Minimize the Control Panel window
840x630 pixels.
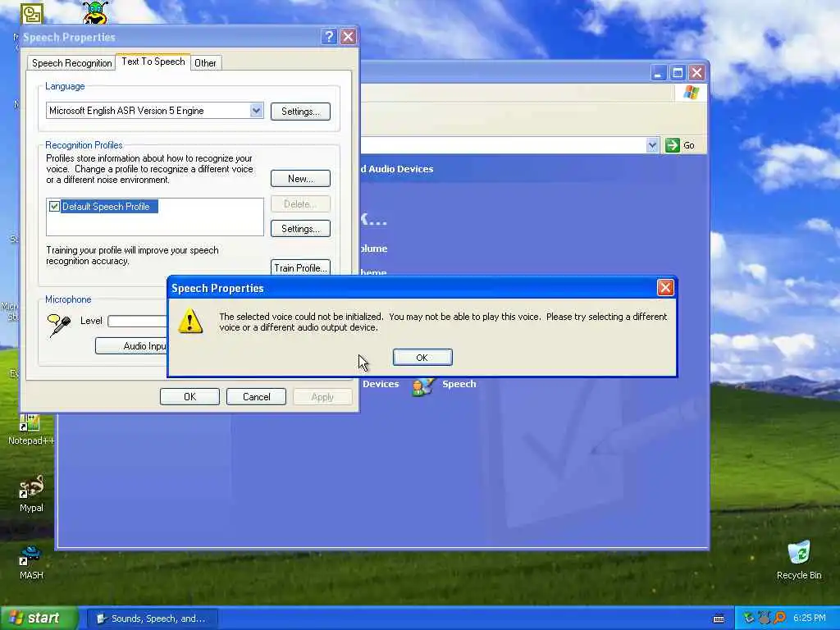tap(659, 73)
